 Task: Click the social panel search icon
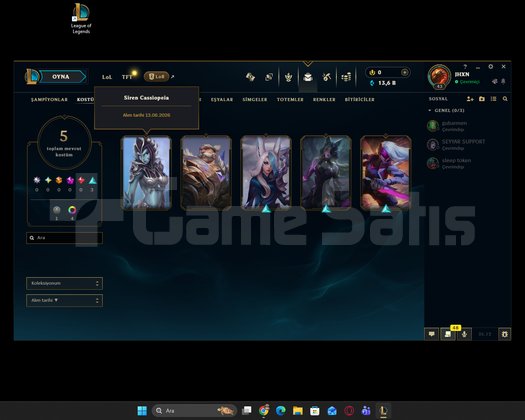point(505,99)
